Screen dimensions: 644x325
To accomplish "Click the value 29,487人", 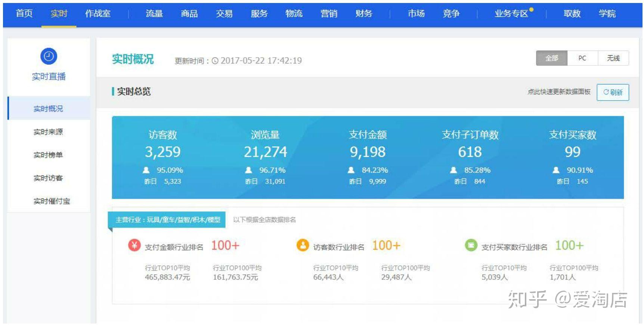I will 396,277.
